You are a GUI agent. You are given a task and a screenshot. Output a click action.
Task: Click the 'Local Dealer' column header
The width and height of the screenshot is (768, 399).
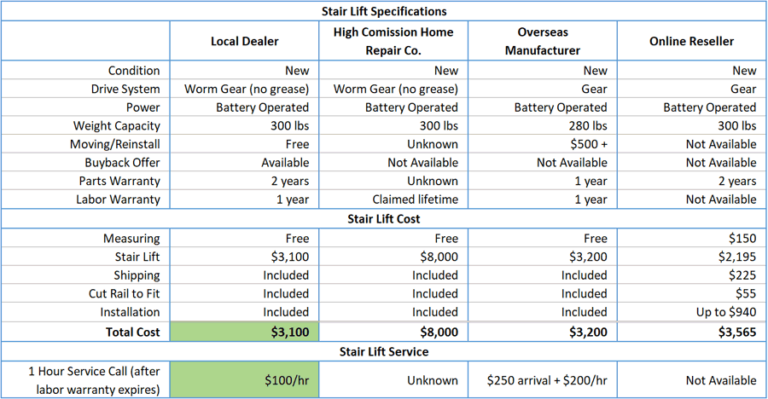(244, 41)
